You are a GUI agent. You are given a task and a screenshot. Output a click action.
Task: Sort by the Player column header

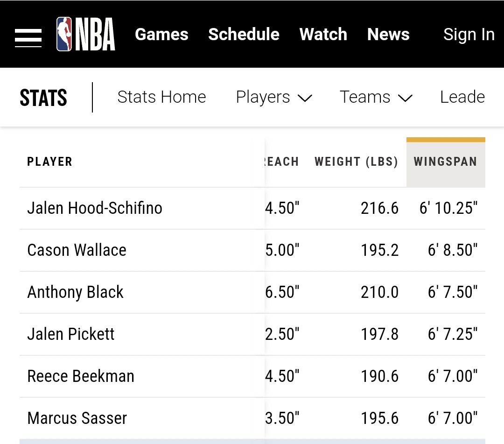[x=50, y=162]
